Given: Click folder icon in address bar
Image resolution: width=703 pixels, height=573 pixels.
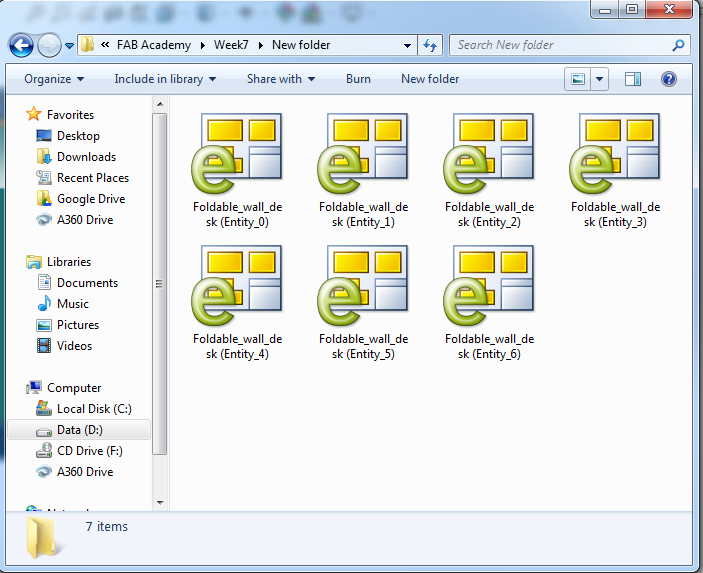Looking at the screenshot, I should tap(87, 45).
